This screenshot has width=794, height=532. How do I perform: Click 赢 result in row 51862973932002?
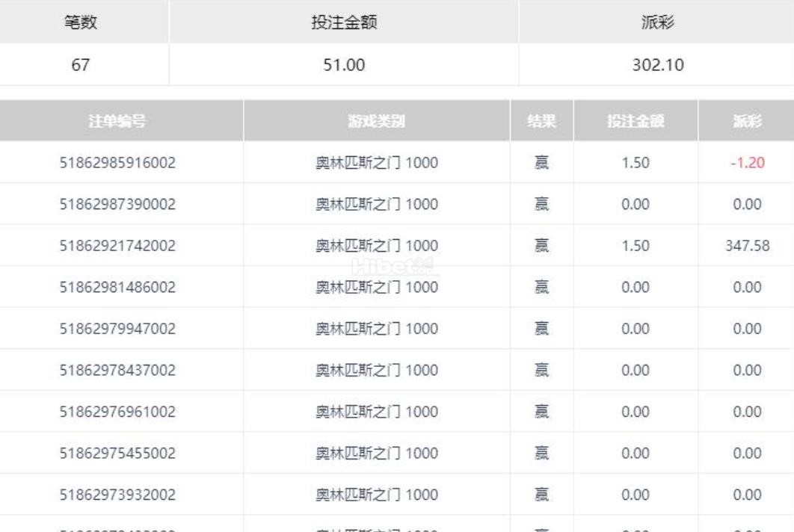coord(541,495)
